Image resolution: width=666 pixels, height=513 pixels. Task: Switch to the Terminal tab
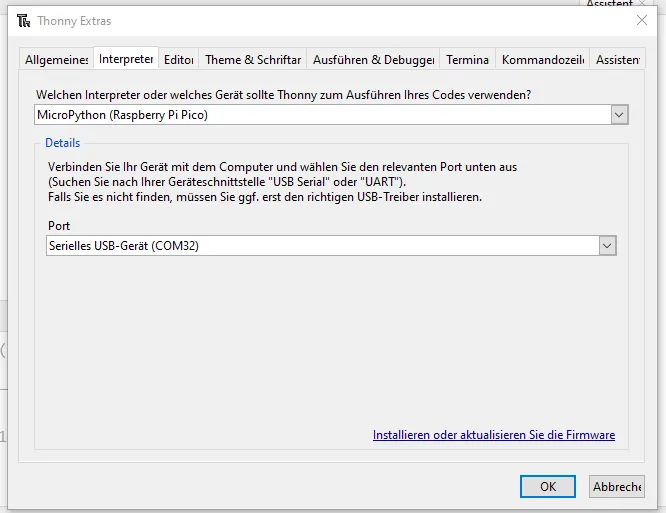click(467, 60)
